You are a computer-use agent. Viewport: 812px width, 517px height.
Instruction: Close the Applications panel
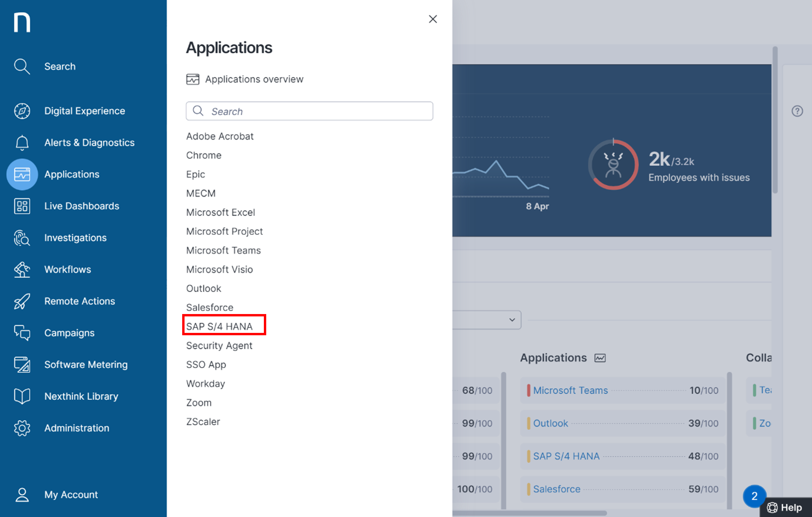pyautogui.click(x=433, y=19)
